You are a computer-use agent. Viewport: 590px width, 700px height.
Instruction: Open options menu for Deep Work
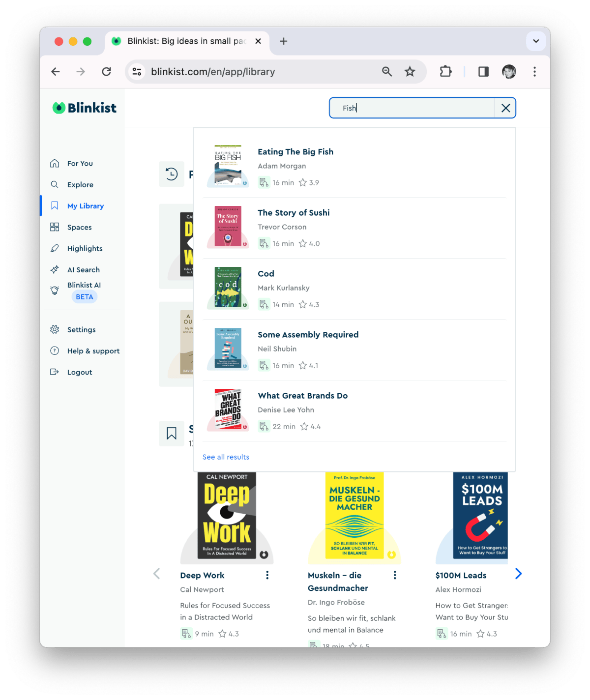pos(267,575)
